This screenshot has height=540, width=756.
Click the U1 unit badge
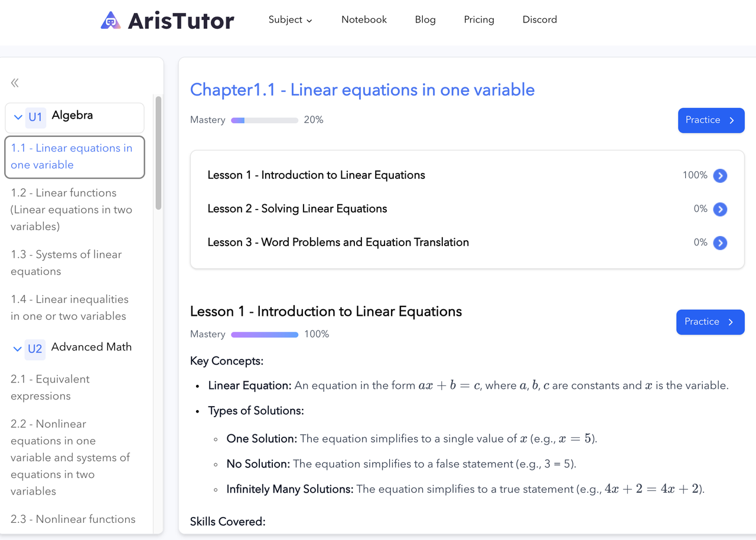point(35,117)
